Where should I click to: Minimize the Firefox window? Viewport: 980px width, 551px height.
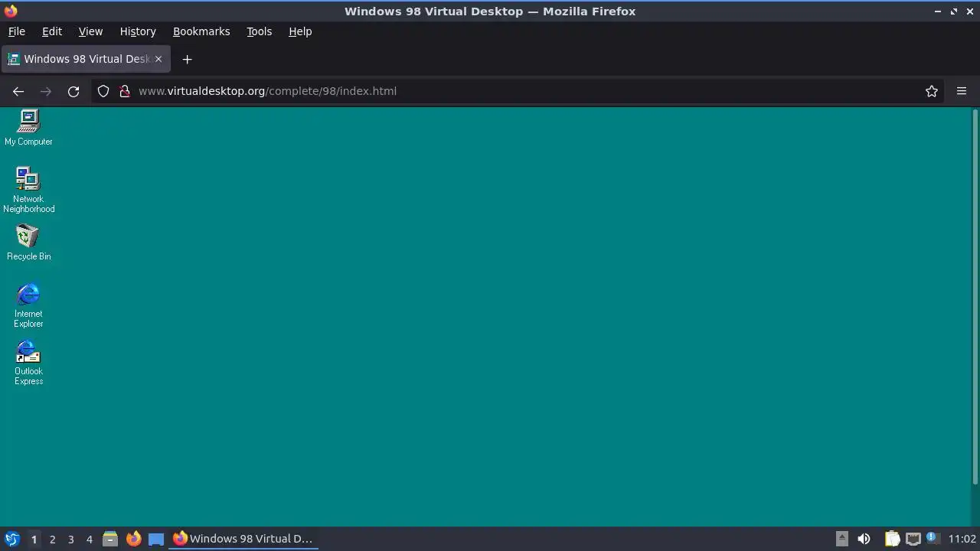tap(937, 11)
